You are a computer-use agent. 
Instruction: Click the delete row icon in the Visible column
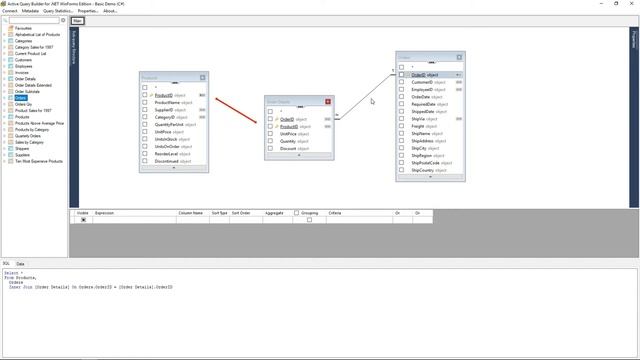click(x=83, y=220)
